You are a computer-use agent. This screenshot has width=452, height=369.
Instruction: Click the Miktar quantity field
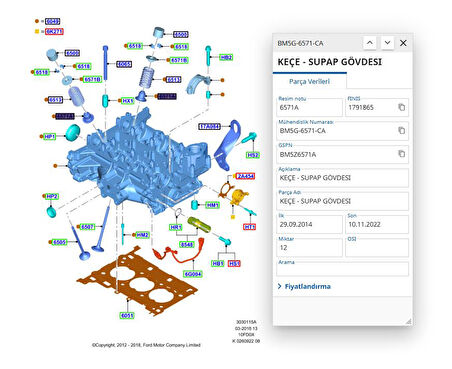[x=309, y=247]
